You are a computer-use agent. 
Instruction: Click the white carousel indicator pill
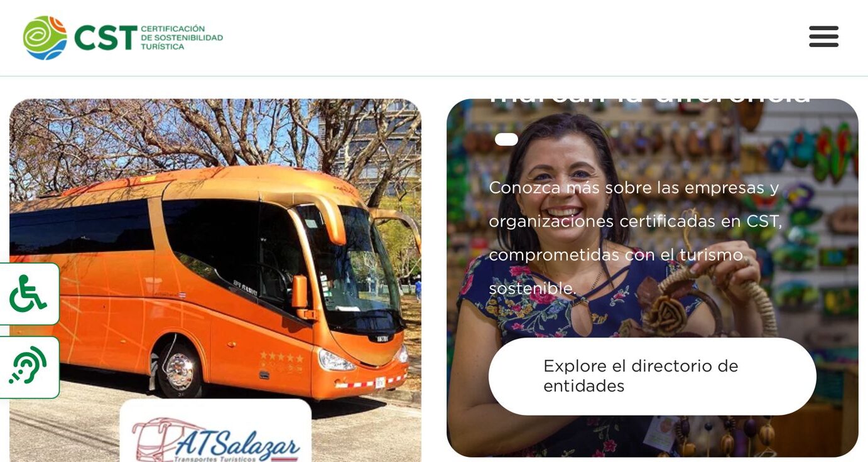506,139
